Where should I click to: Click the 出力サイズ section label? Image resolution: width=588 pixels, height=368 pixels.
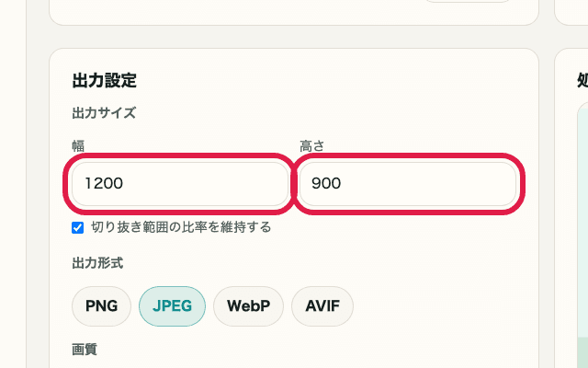(x=104, y=113)
